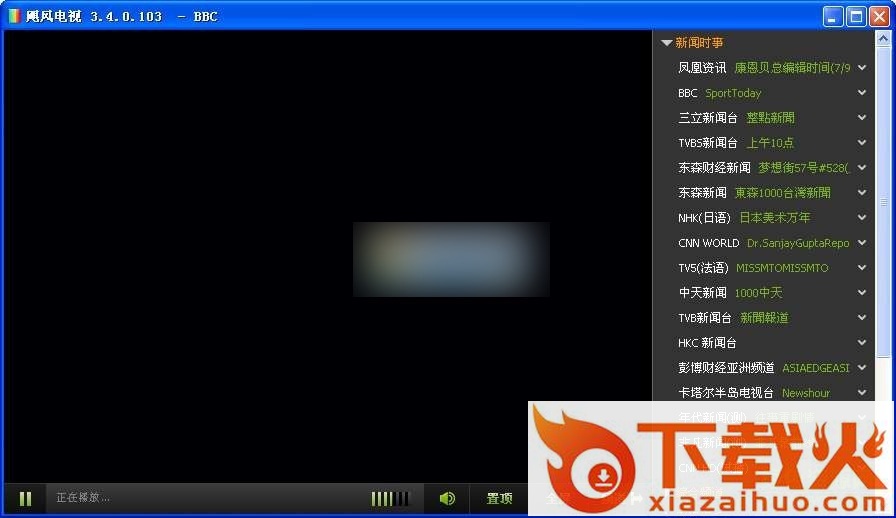The width and height of the screenshot is (896, 518).
Task: Click the channel list scrollbar thumb
Action: coord(883,202)
